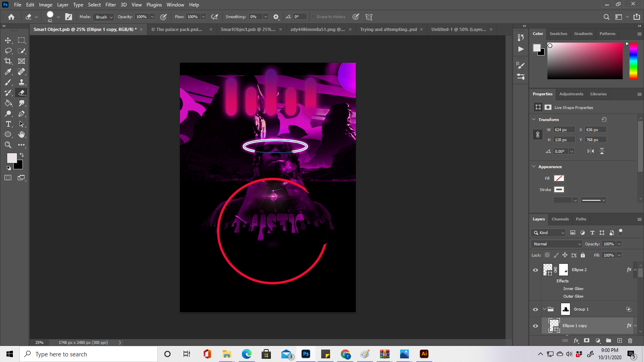Choose the Zoom tool
The width and height of the screenshot is (644, 362).
8,145
